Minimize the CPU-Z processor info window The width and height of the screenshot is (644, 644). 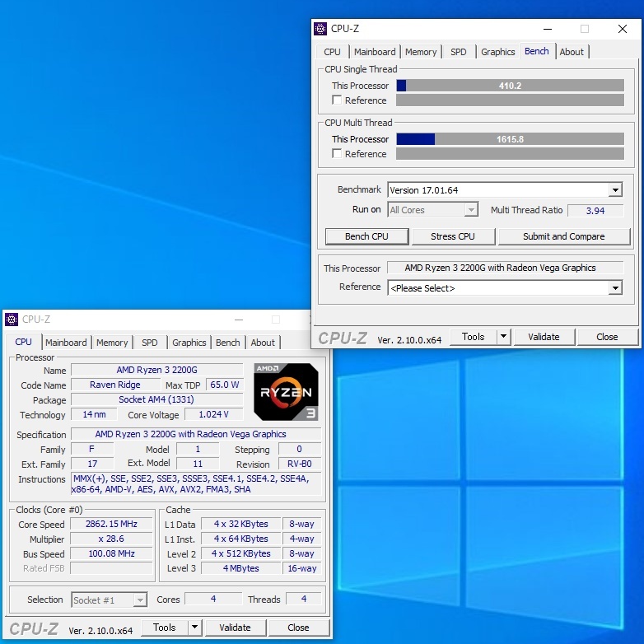[238, 320]
